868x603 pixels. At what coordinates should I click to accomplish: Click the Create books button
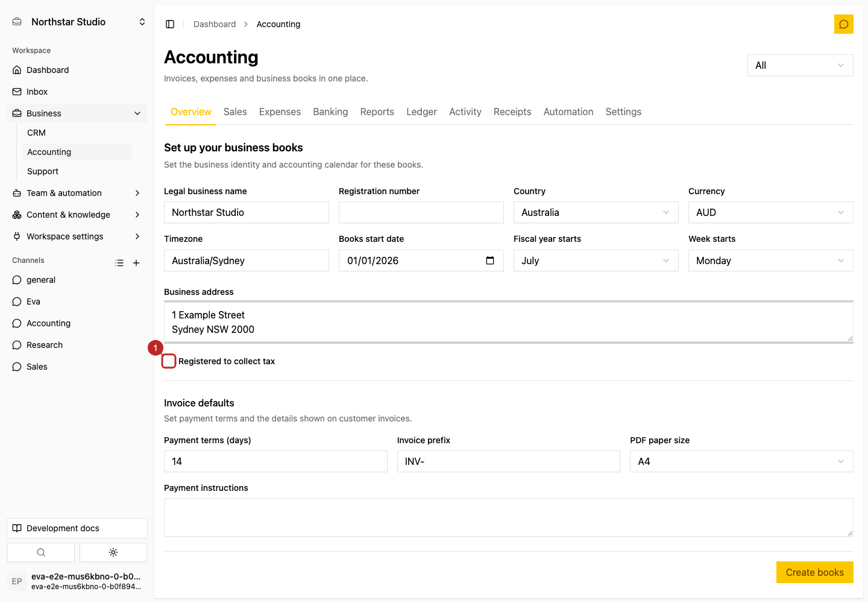click(815, 572)
